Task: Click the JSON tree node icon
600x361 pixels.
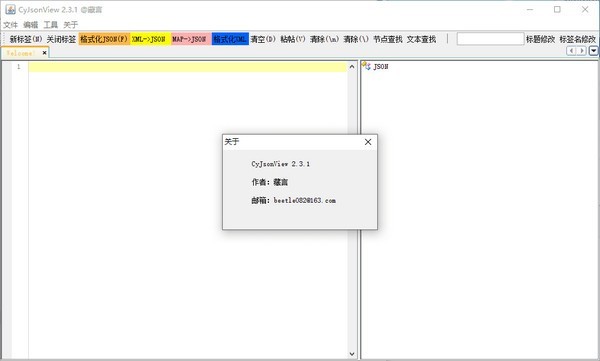Action: coord(366,66)
